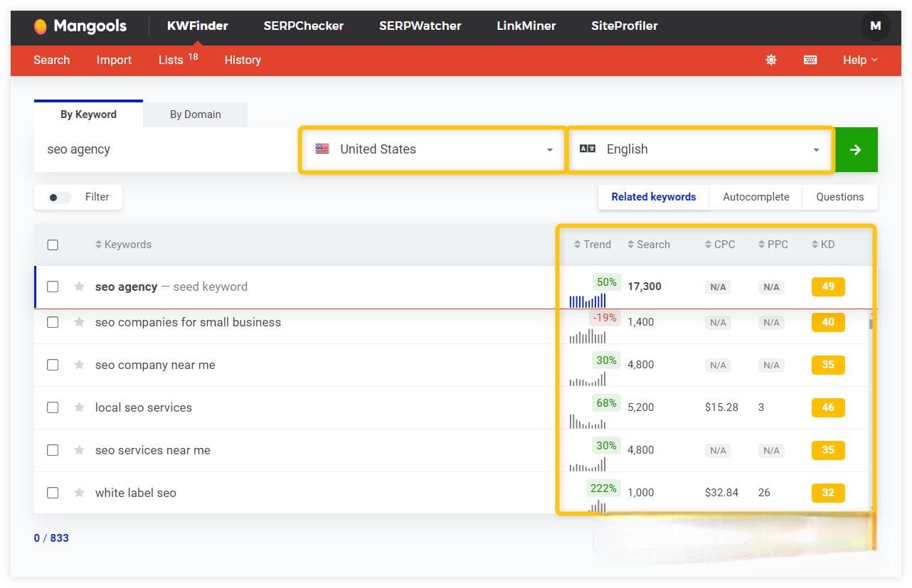Show the Autocomplete keywords tab
Image resolution: width=912 pixels, height=588 pixels.
click(x=755, y=198)
